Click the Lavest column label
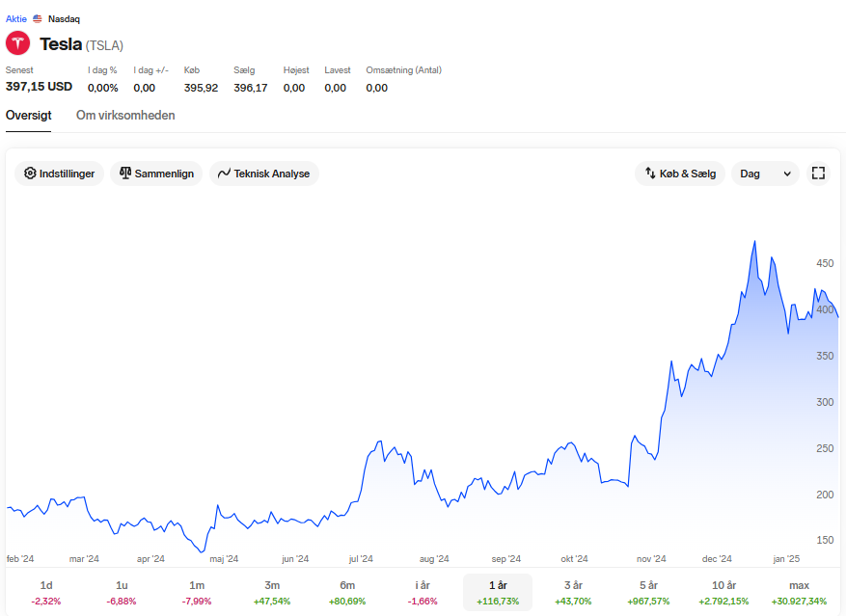Image resolution: width=846 pixels, height=616 pixels. (x=338, y=70)
